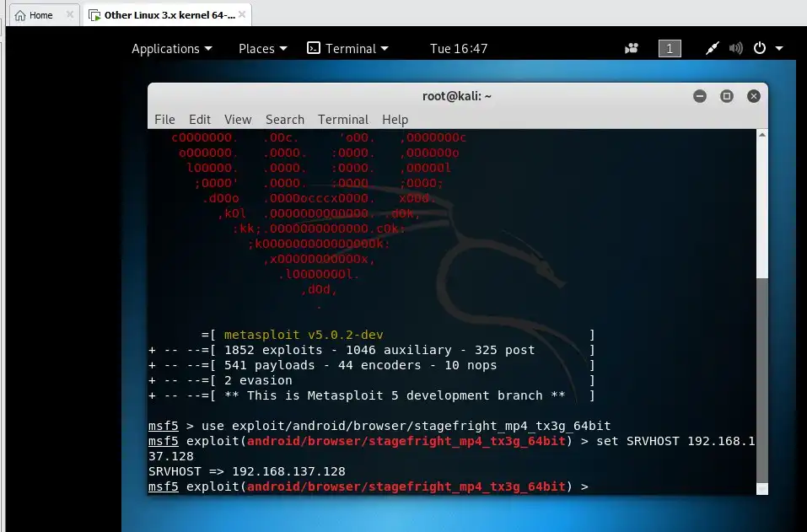Maximize the root@kali terminal window
Viewport: 807px width, 532px height.
[x=727, y=96]
